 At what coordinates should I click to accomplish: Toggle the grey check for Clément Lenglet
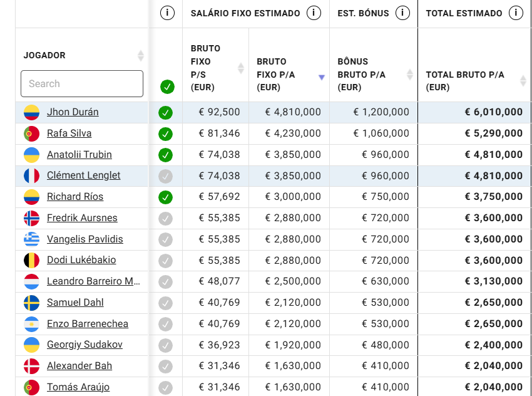[165, 176]
